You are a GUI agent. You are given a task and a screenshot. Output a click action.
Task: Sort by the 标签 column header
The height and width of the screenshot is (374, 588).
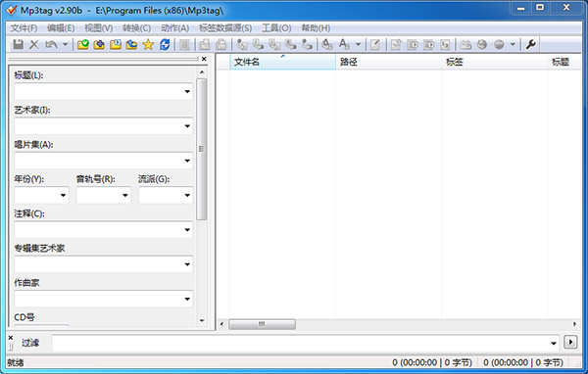(494, 62)
